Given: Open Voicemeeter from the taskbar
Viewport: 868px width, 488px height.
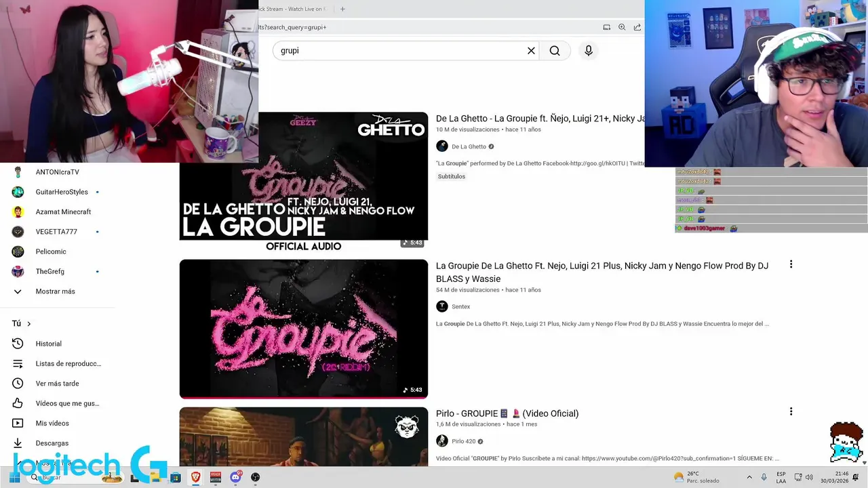Looking at the screenshot, I should (216, 477).
